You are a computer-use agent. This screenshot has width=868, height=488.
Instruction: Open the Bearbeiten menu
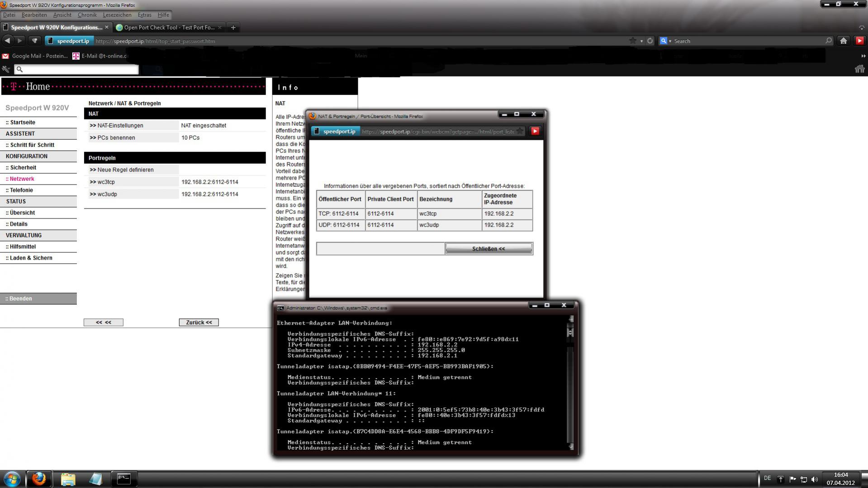pos(34,15)
